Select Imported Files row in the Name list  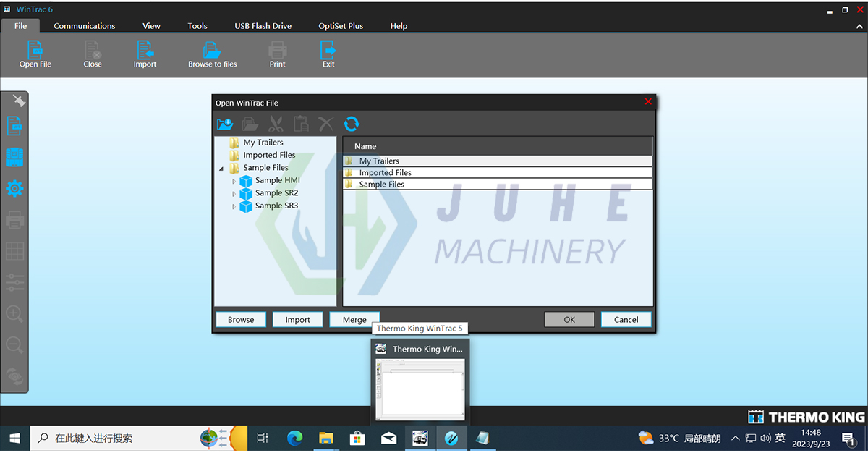(385, 173)
